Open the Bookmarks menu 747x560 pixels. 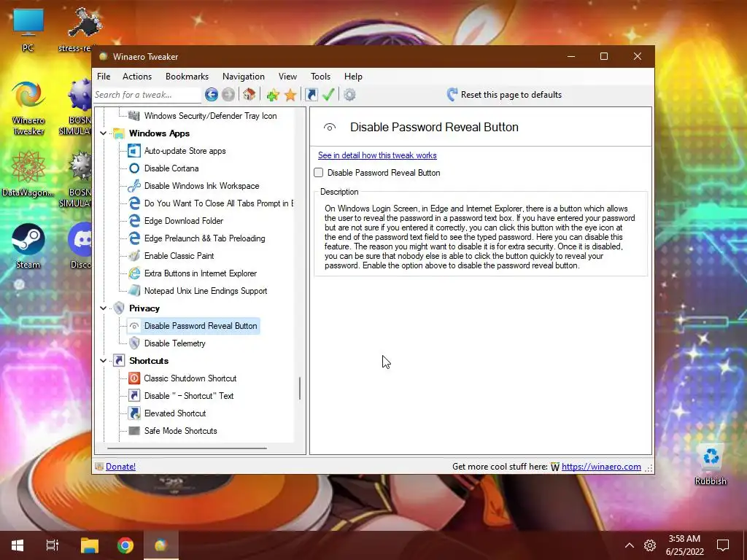pos(187,77)
